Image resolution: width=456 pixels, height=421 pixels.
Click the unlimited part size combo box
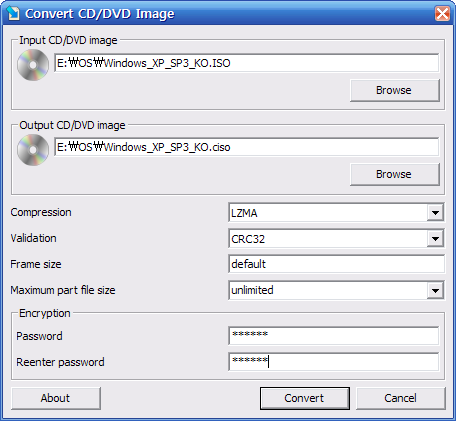336,290
